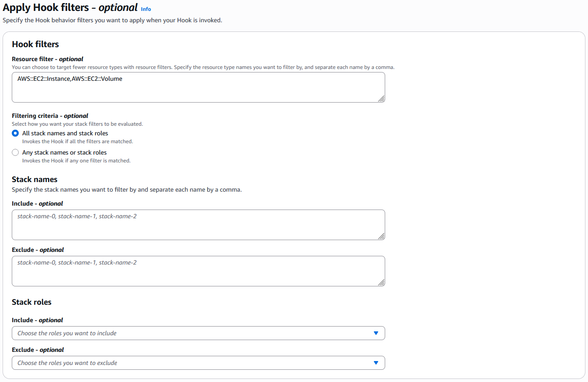Image resolution: width=588 pixels, height=382 pixels.
Task: Click the filled radio indicator for the selected criteria
Action: click(15, 133)
